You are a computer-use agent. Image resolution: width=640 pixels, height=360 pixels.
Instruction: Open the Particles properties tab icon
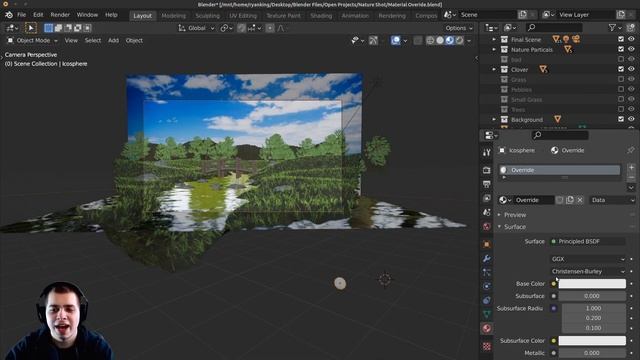(486, 272)
